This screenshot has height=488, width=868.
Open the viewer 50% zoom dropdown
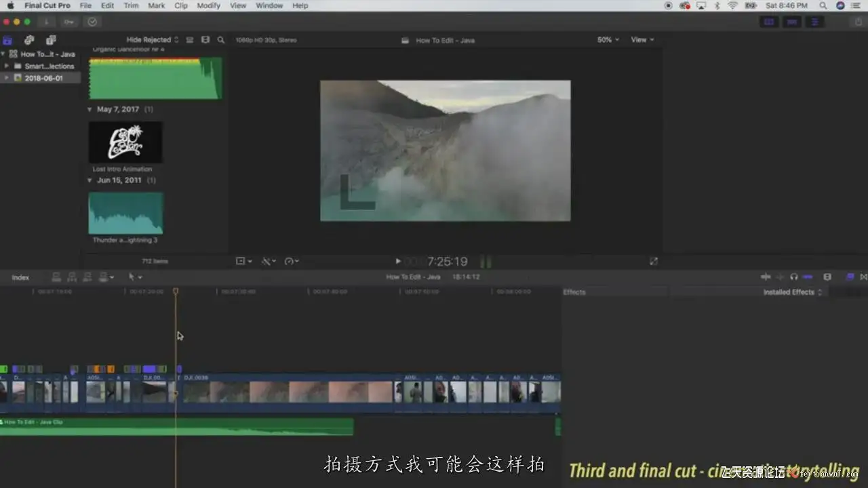pyautogui.click(x=608, y=40)
